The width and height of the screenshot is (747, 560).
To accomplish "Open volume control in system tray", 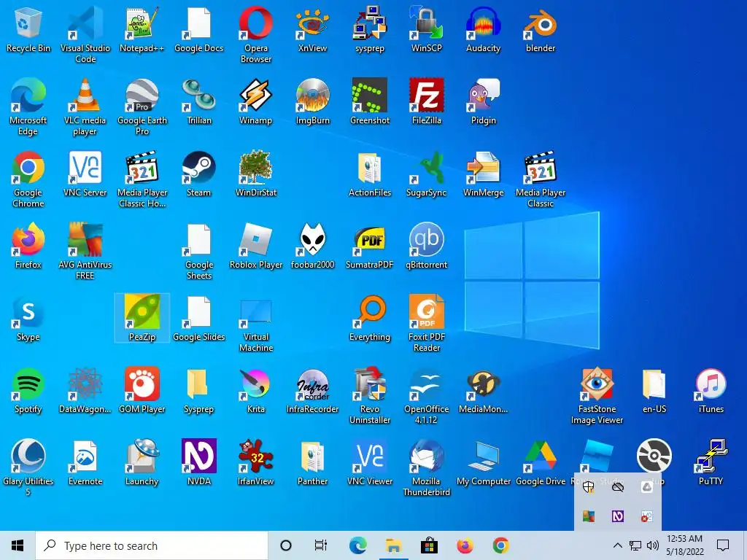I will point(653,545).
